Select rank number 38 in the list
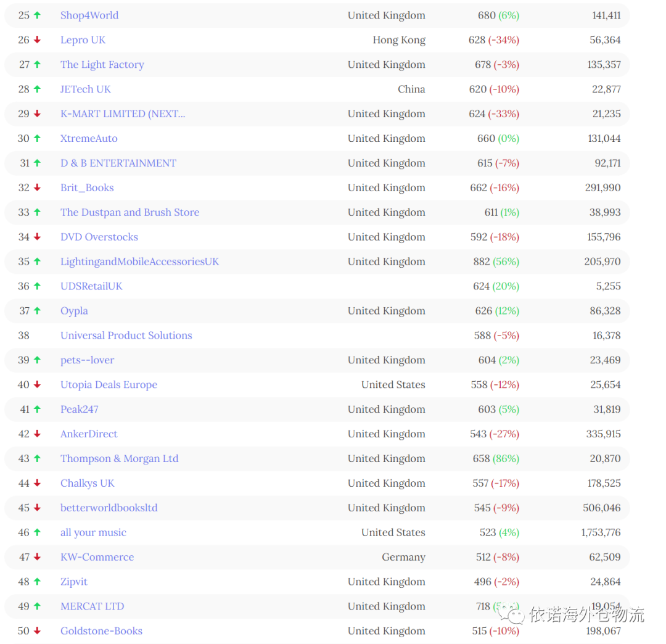This screenshot has height=644, width=666. (24, 336)
